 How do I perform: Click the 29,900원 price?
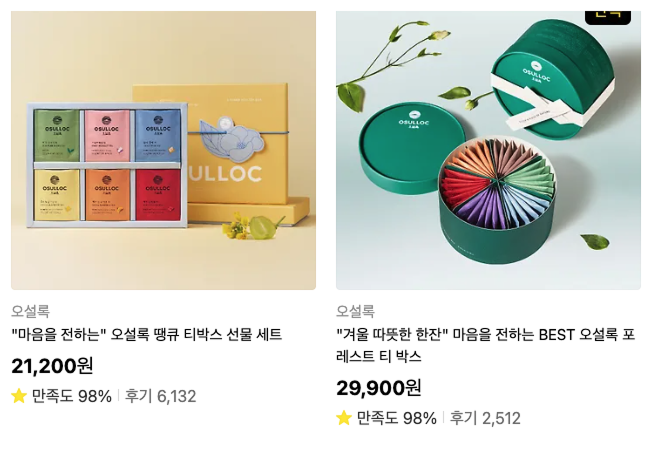coord(379,388)
